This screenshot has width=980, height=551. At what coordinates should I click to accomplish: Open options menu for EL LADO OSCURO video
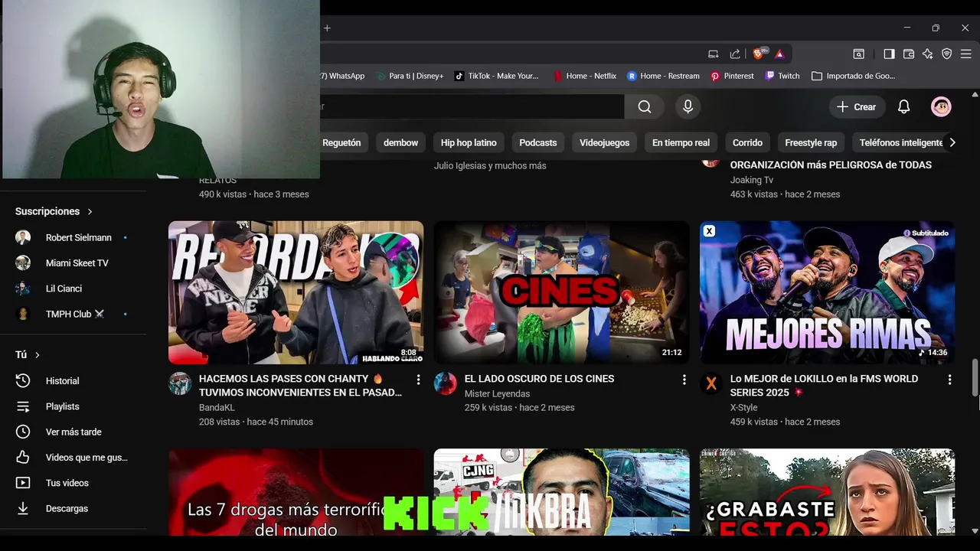coord(684,380)
